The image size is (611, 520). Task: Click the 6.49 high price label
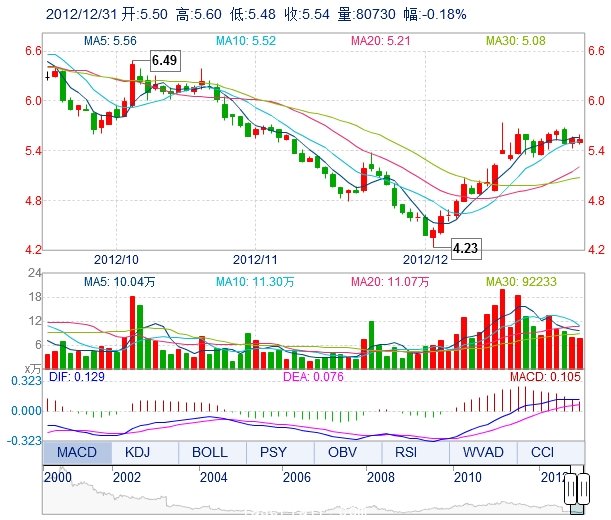[x=164, y=61]
